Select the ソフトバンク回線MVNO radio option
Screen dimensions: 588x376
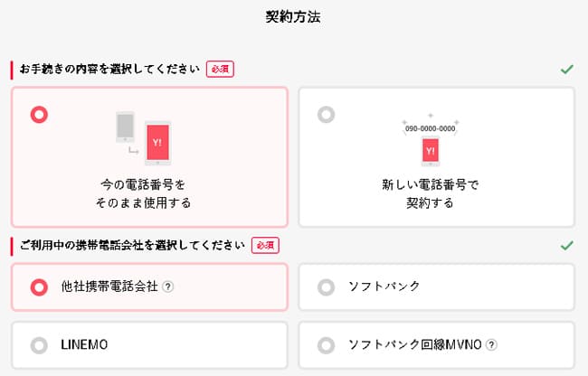point(326,344)
